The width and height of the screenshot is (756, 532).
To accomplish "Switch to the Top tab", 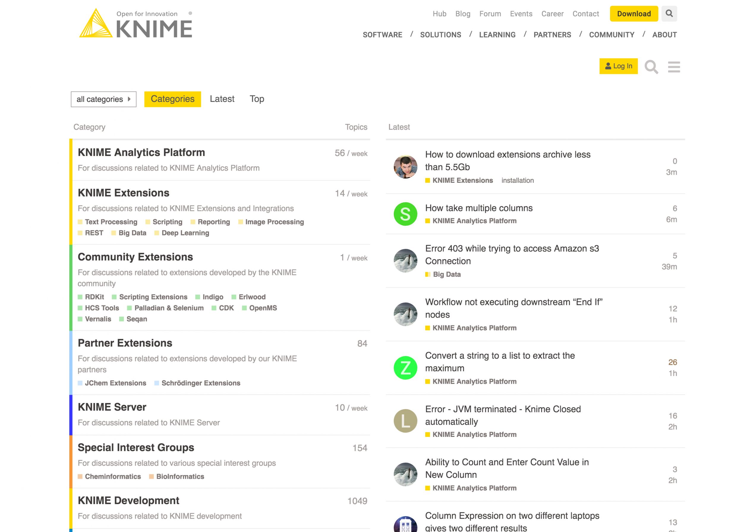I will pos(257,99).
